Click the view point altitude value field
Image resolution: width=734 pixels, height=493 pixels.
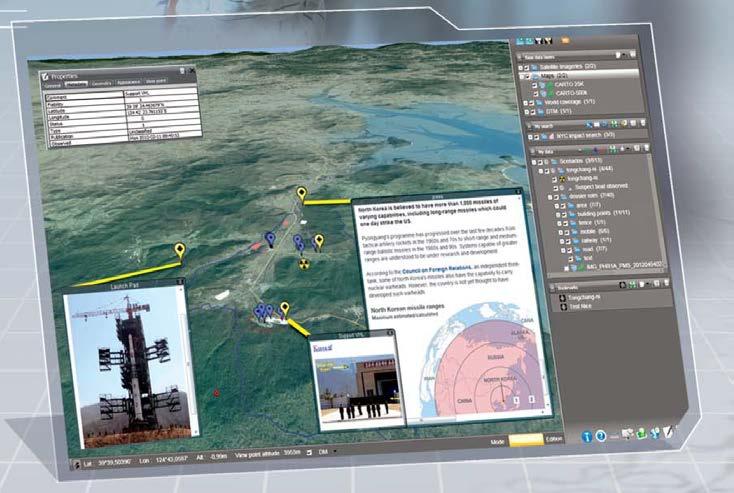[x=292, y=453]
